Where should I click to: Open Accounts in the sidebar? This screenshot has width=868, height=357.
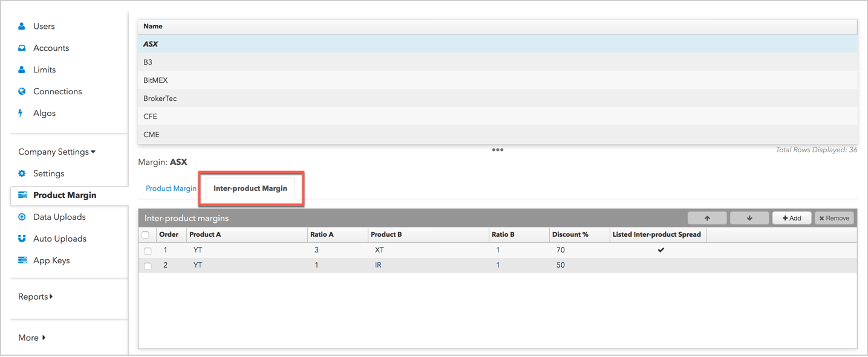pyautogui.click(x=51, y=48)
